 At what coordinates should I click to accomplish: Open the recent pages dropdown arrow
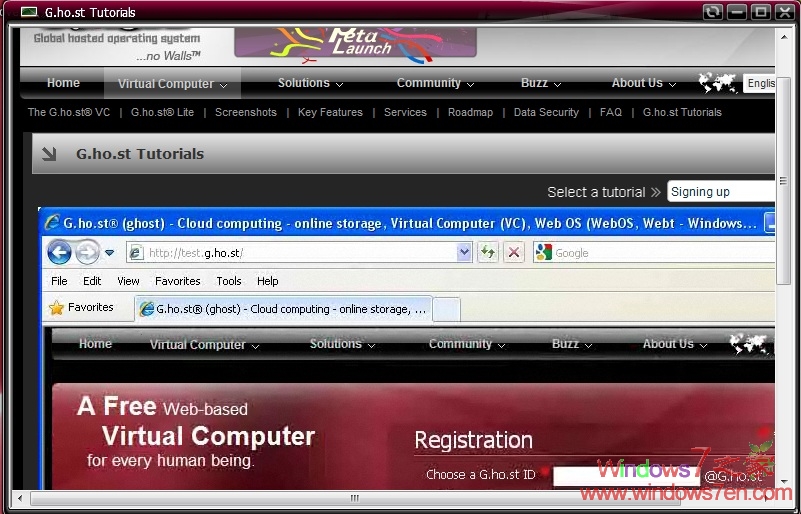click(x=109, y=253)
